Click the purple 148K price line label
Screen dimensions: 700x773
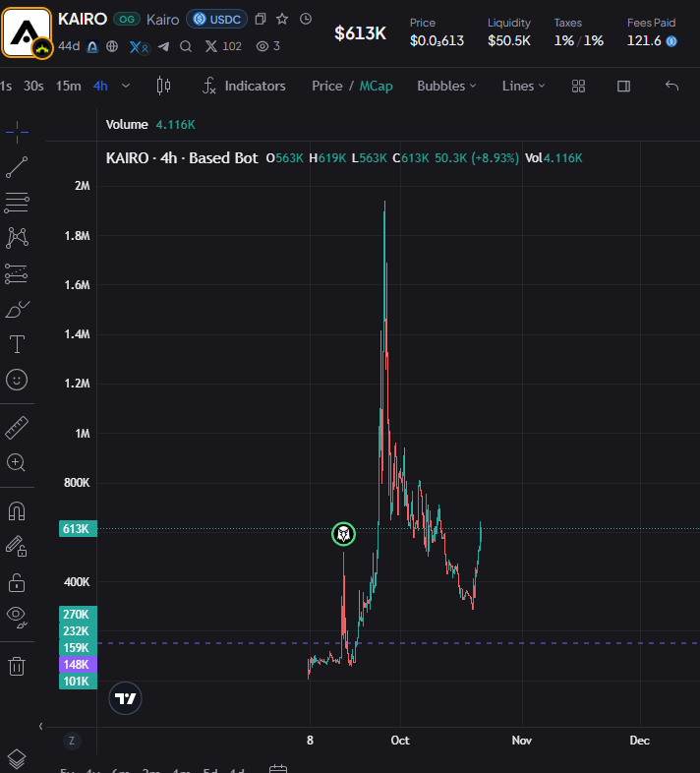[78, 665]
